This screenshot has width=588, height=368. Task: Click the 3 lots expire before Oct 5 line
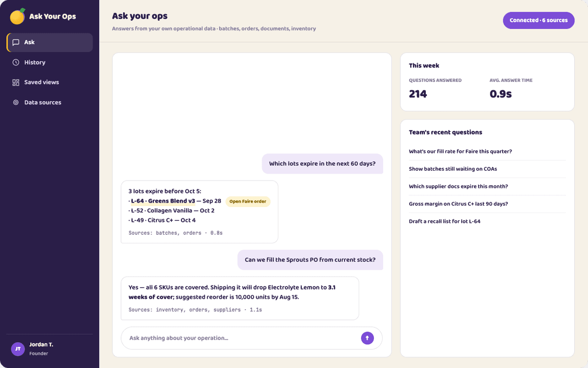[165, 191]
